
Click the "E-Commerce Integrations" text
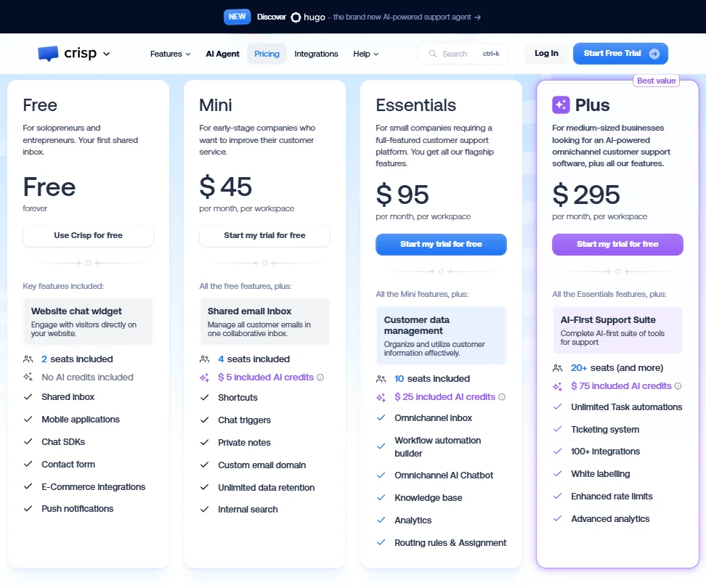coord(93,487)
